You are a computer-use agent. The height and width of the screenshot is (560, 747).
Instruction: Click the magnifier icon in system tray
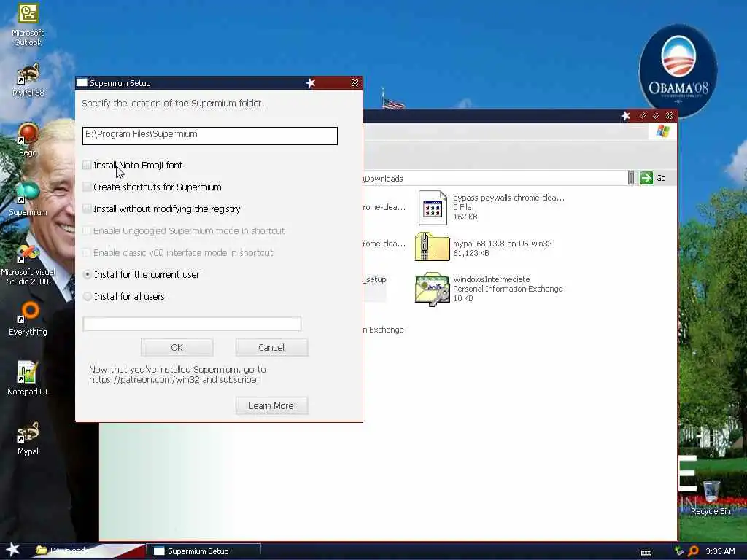(x=694, y=551)
